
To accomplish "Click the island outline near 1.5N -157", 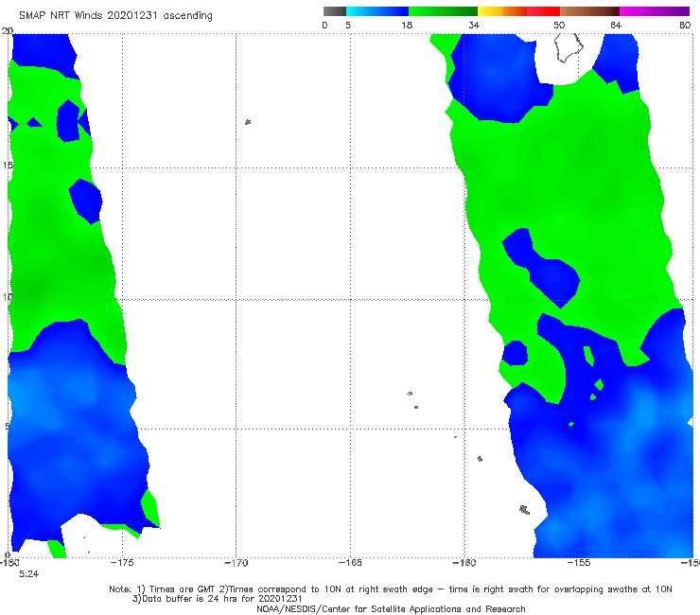I will (525, 510).
